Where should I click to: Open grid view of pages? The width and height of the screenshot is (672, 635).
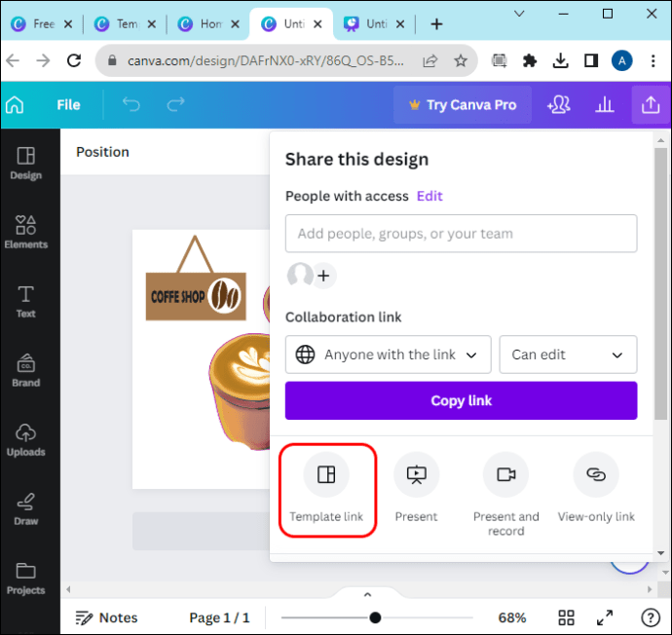(566, 617)
